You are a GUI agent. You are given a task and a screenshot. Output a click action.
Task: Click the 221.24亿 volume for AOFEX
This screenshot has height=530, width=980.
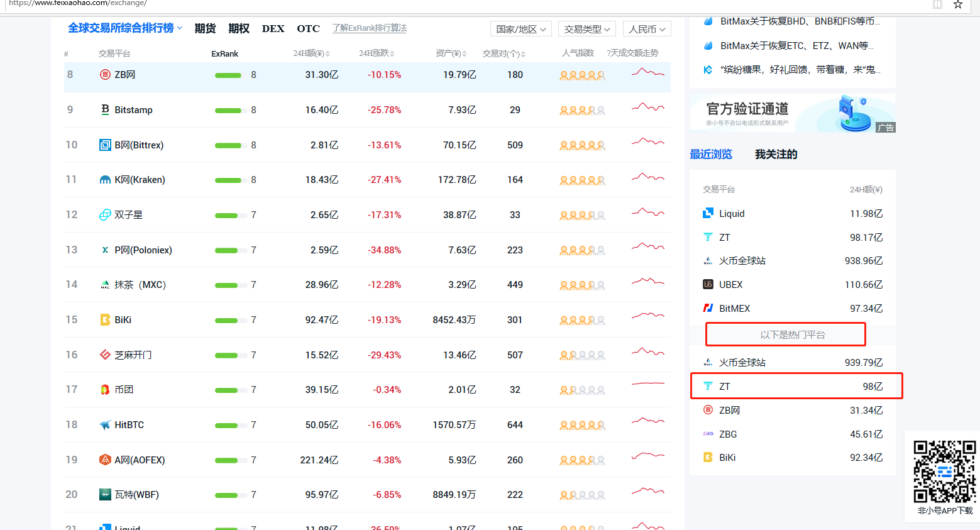click(319, 460)
